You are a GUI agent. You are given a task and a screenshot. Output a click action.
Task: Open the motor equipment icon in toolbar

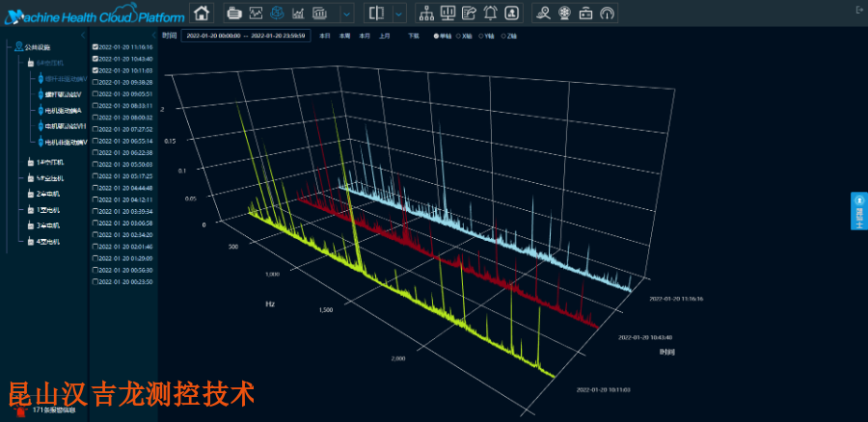pos(235,13)
